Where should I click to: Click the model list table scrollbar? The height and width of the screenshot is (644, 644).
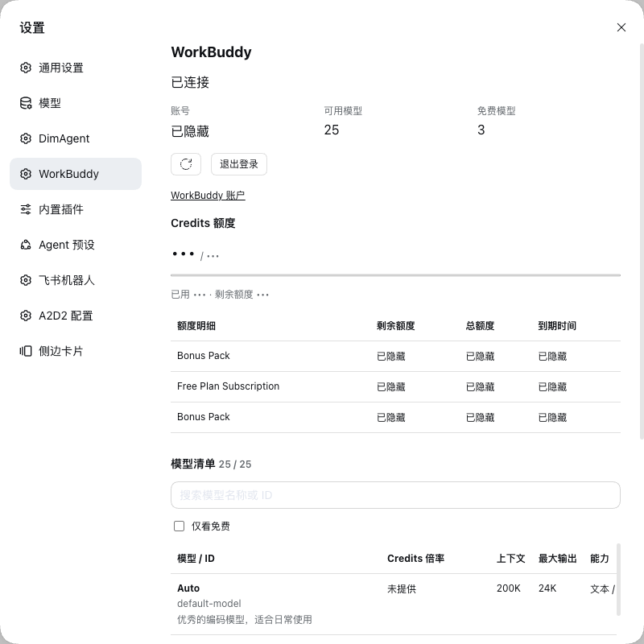click(x=618, y=580)
